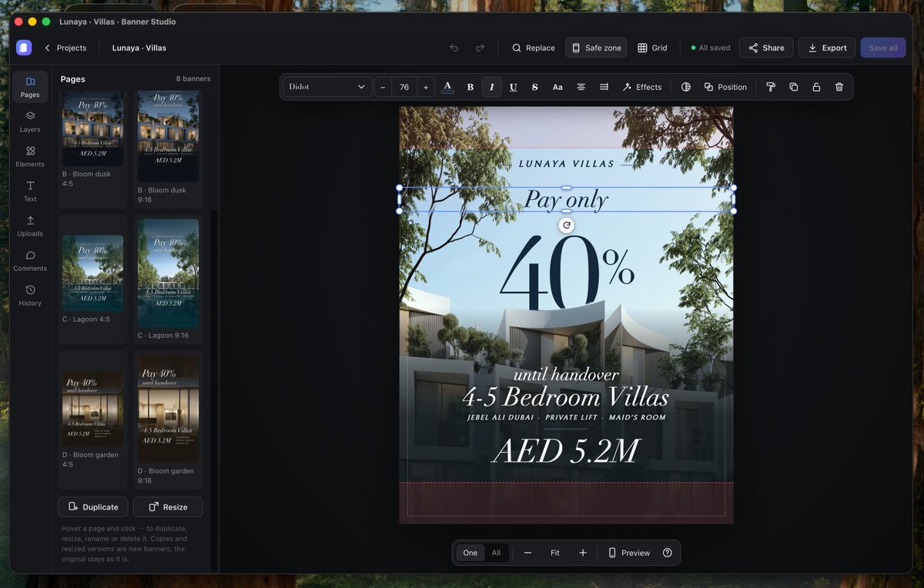Image resolution: width=924 pixels, height=588 pixels.
Task: Toggle strikethrough formatting
Action: pyautogui.click(x=535, y=87)
